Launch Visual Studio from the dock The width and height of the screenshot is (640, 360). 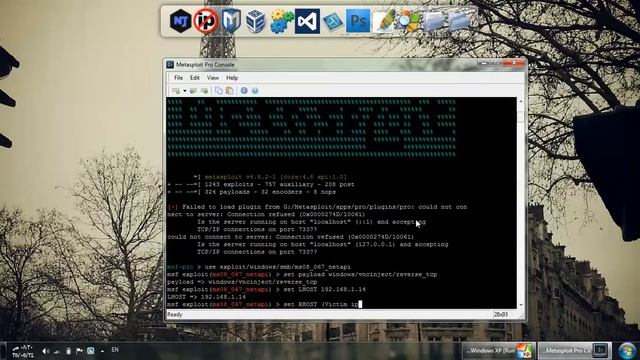(307, 21)
